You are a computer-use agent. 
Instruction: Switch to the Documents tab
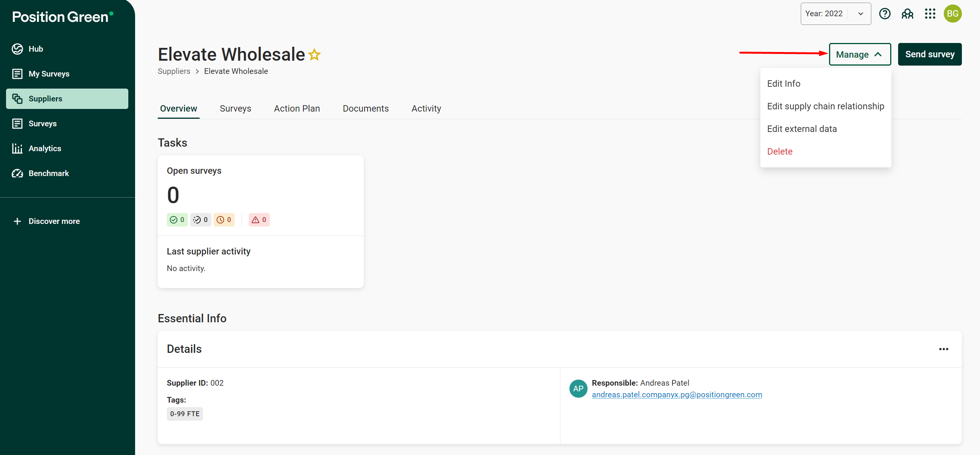click(x=366, y=109)
